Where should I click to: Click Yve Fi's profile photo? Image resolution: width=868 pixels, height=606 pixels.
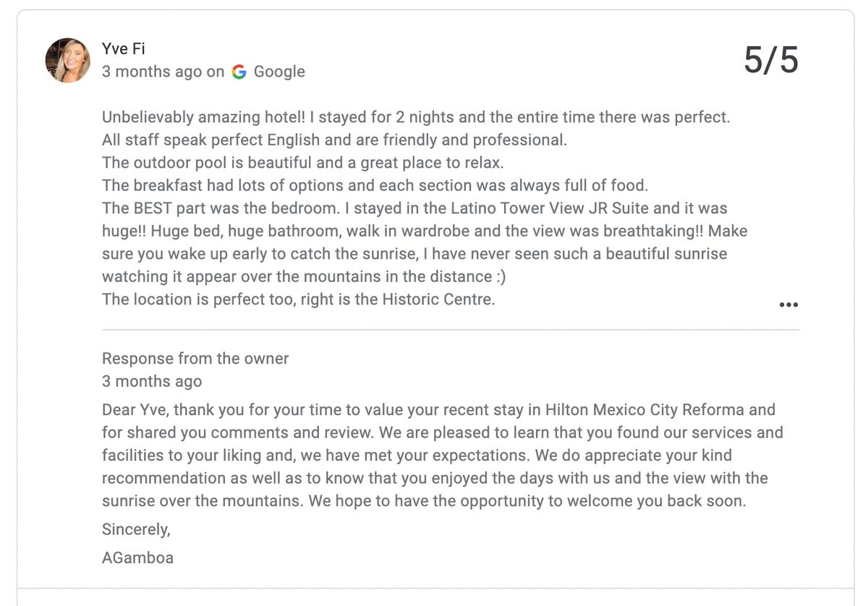(68, 61)
